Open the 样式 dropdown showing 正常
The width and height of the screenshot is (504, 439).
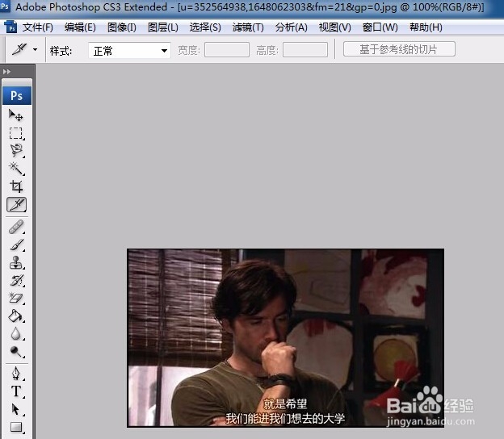(x=129, y=50)
